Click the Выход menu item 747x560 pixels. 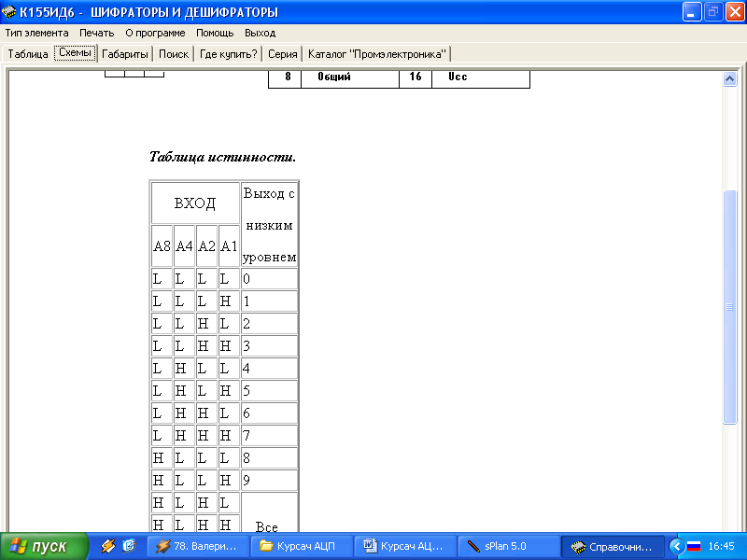261,33
